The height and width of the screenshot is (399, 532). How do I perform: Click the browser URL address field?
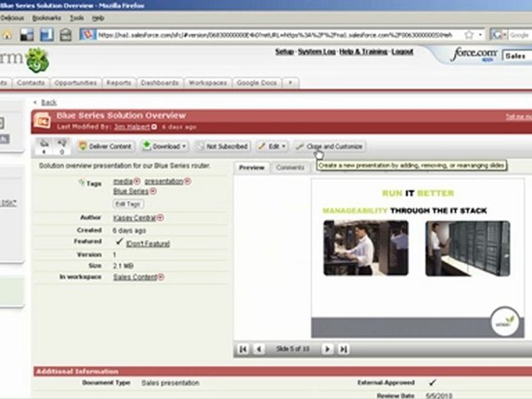pos(275,34)
